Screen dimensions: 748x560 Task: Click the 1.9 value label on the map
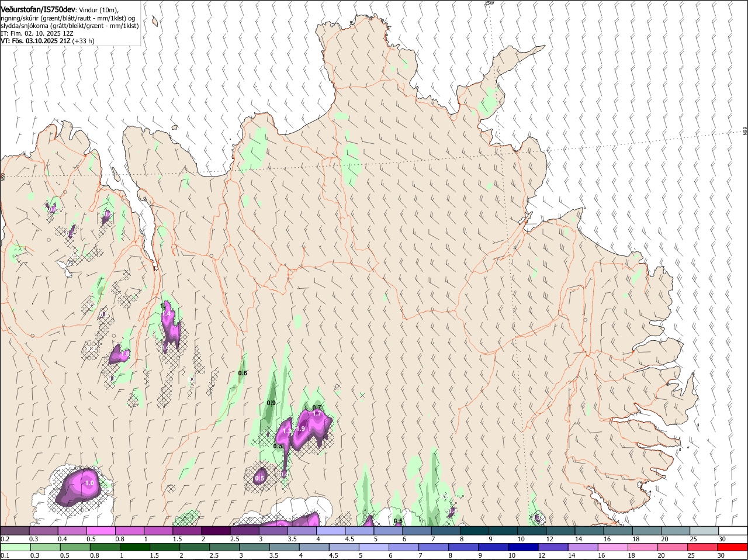[x=300, y=428]
